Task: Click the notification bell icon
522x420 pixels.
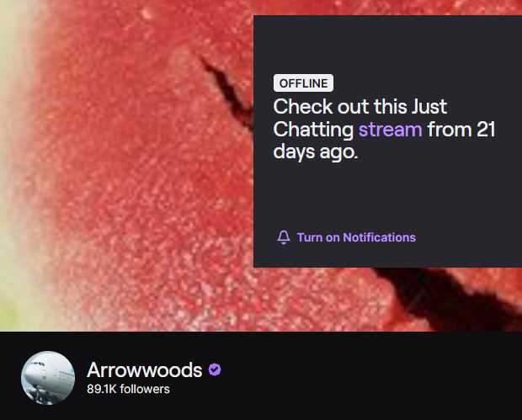Action: pyautogui.click(x=284, y=237)
